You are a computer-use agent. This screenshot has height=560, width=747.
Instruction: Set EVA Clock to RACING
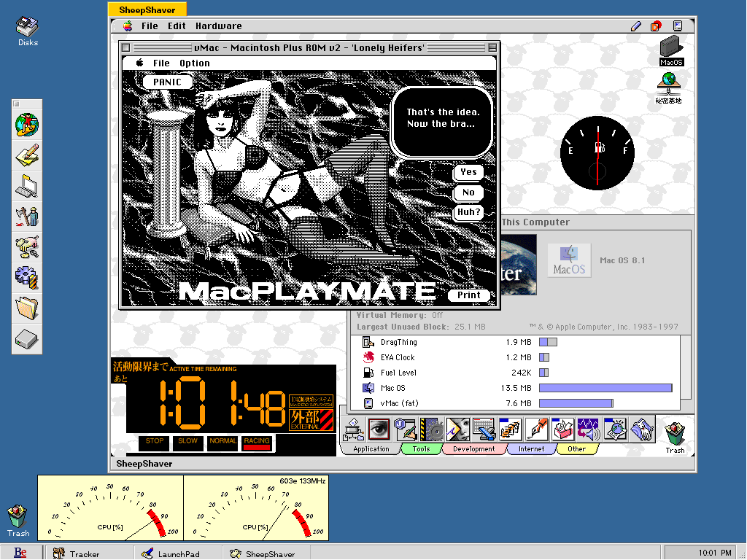(x=257, y=443)
